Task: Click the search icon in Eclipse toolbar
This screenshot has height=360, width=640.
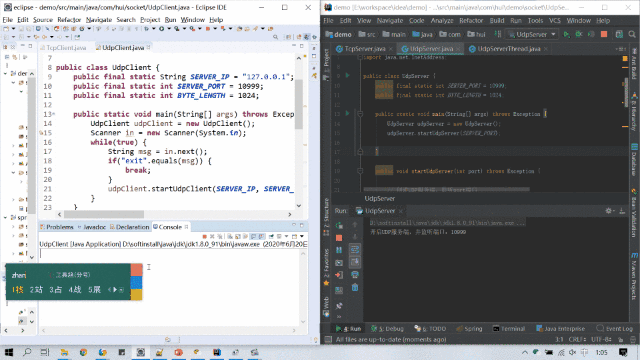Action: (x=276, y=37)
